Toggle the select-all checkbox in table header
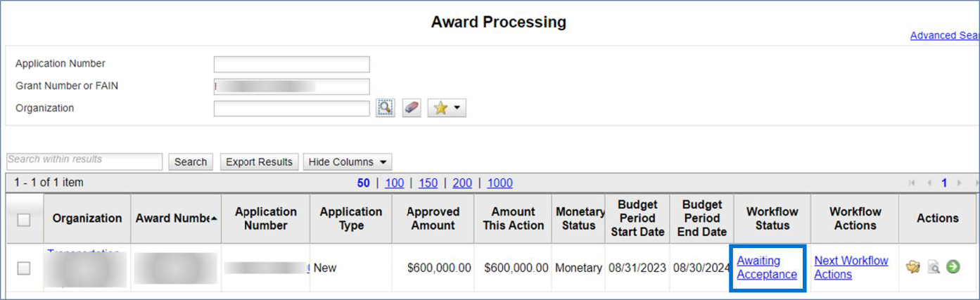This screenshot has width=980, height=300. coord(24,219)
